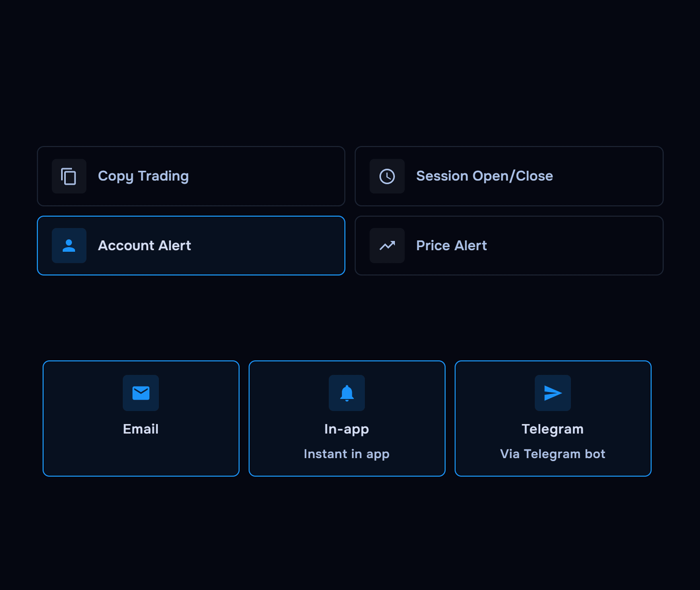This screenshot has width=700, height=590.
Task: Click the 'Via Telegram bot' description text
Action: click(x=553, y=454)
